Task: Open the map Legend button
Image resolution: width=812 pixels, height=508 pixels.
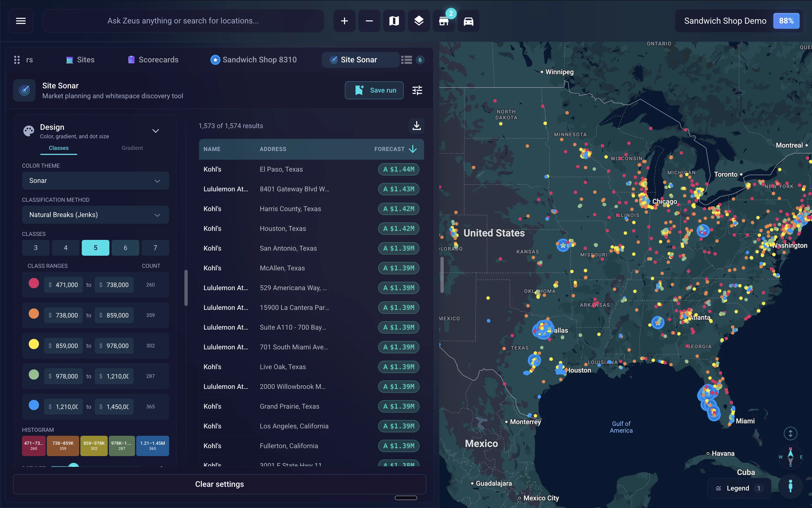Action: [739, 488]
